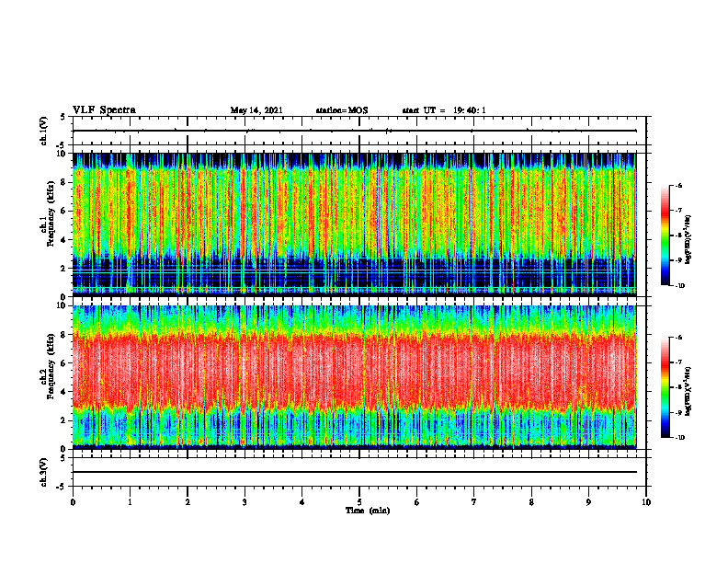Click the ch.2 color bar log(PSD) label
The width and height of the screenshot is (728, 563).
coord(688,391)
